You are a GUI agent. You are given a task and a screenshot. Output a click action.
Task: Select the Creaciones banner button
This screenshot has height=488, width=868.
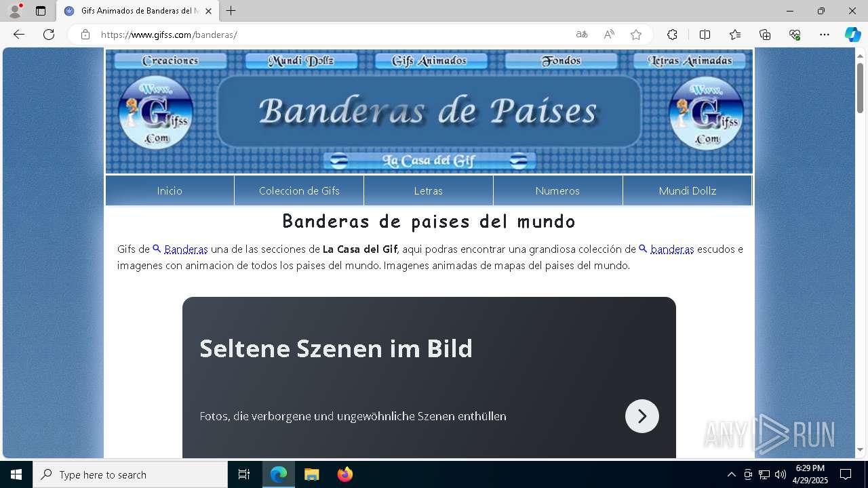[x=170, y=61]
